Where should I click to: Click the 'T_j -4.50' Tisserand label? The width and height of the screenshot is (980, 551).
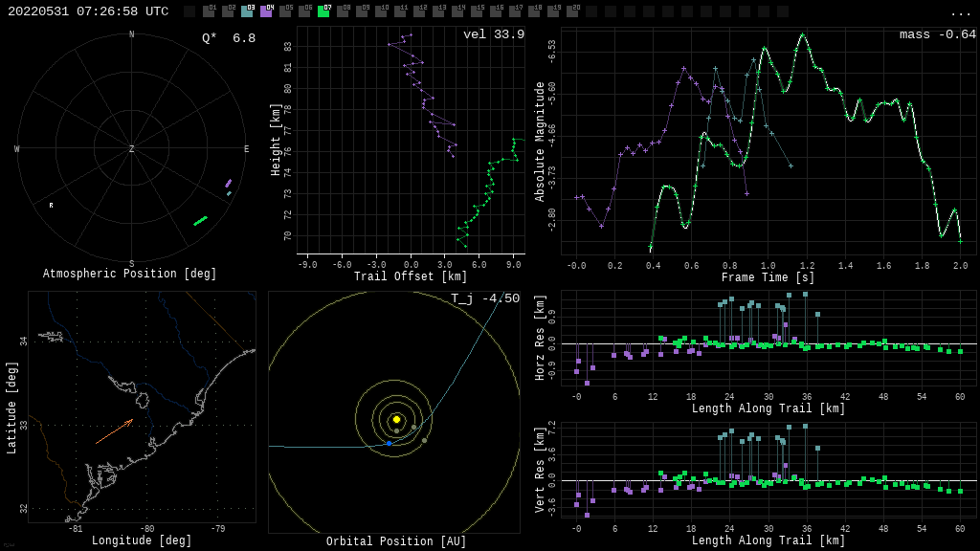point(485,298)
